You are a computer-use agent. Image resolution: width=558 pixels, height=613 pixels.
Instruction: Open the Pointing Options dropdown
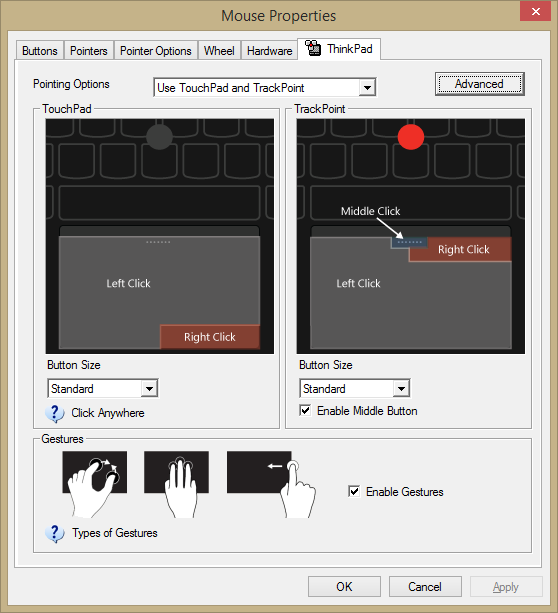coord(265,88)
